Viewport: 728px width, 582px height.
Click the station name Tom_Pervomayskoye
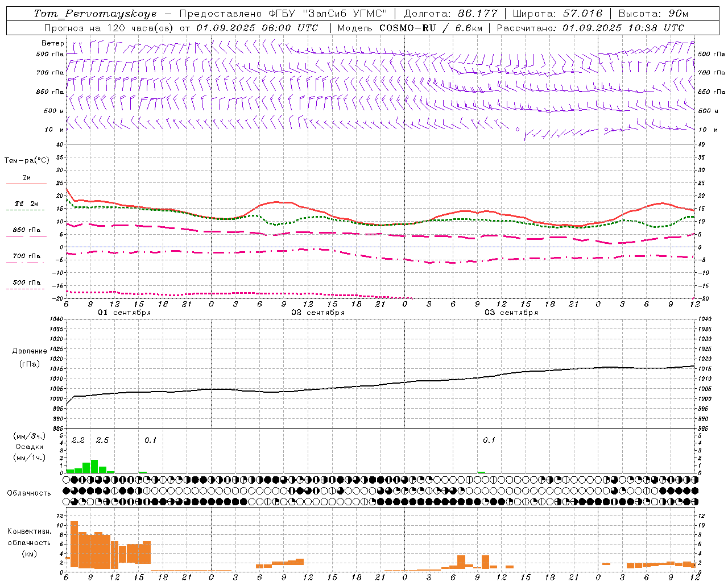pos(95,14)
